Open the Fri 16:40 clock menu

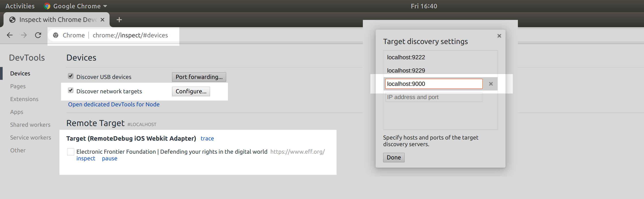[424, 6]
